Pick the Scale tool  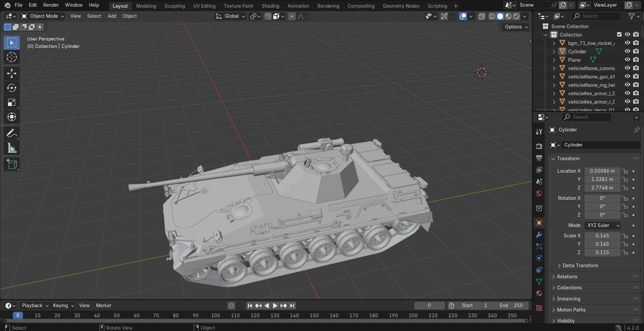[12, 102]
